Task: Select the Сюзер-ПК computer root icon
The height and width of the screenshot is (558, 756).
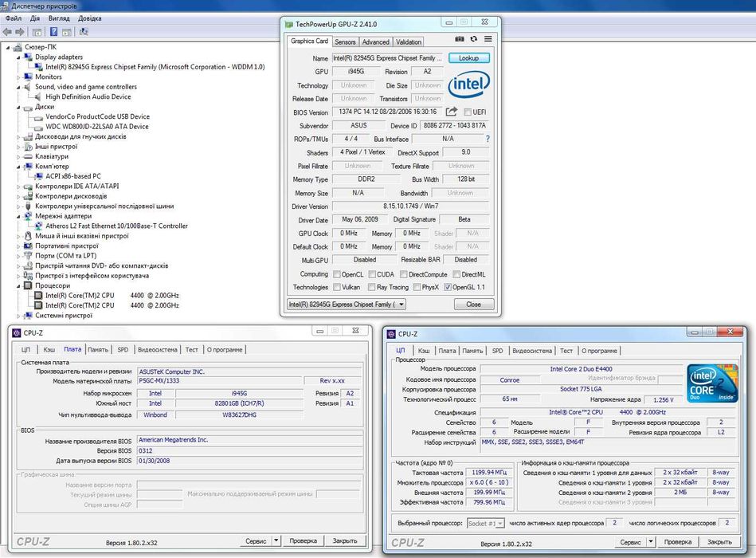Action: pyautogui.click(x=18, y=47)
